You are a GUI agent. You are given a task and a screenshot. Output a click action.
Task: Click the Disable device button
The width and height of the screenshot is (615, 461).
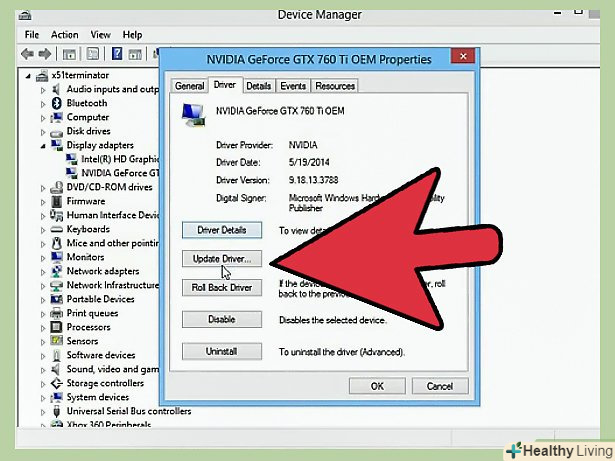point(222,319)
